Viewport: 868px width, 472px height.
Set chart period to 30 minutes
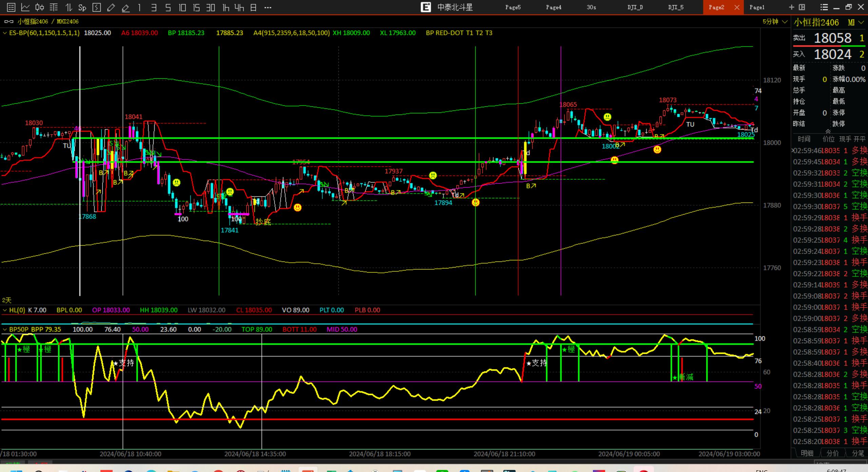[211, 7]
